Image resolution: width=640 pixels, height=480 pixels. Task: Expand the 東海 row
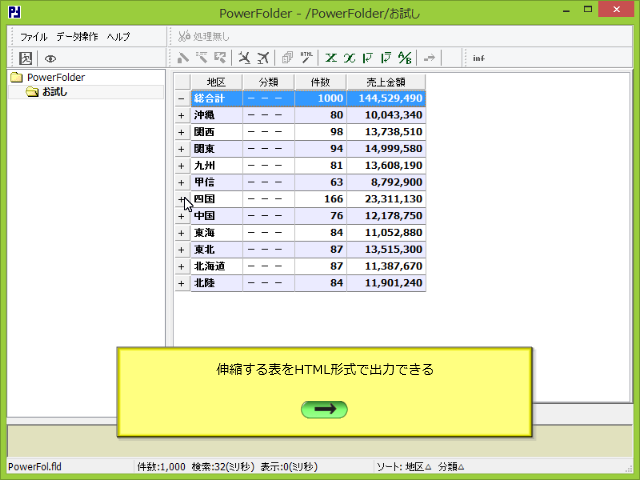coord(181,233)
